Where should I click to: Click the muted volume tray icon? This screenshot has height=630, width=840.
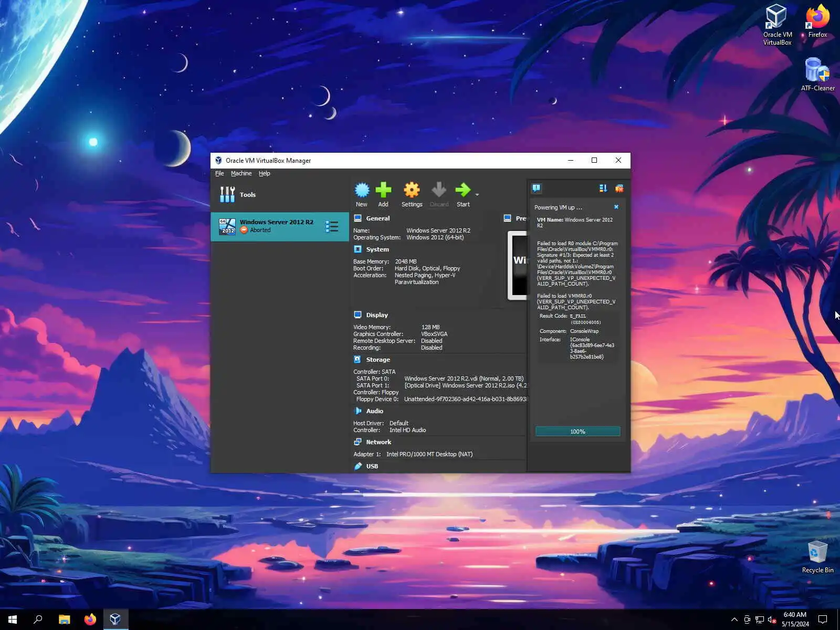[772, 619]
